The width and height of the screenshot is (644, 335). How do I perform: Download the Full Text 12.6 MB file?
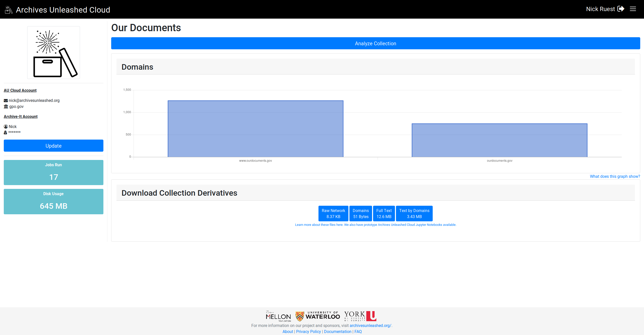tap(384, 214)
